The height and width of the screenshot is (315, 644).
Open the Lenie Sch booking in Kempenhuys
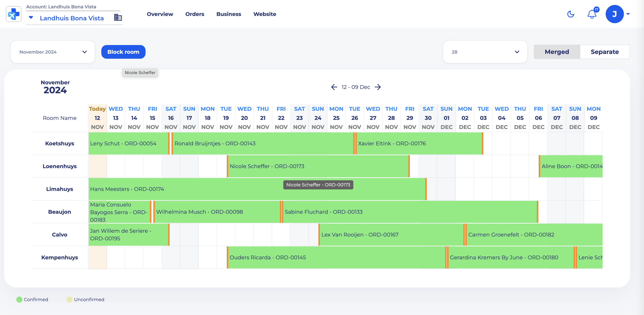[x=589, y=257]
